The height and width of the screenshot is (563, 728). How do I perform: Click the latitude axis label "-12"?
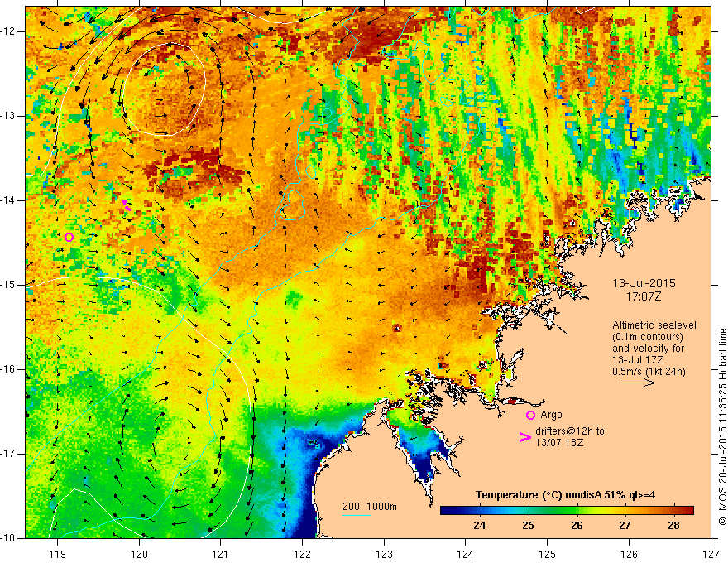pos(8,31)
